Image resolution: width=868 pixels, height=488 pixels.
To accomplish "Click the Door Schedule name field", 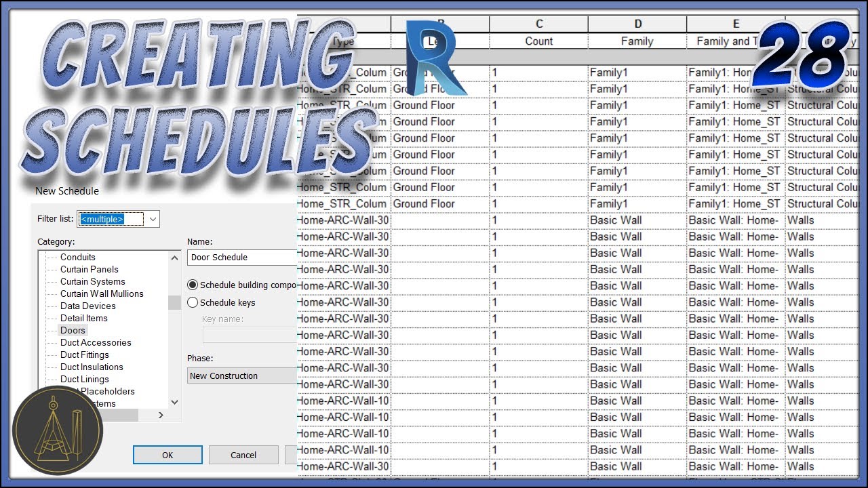I will pos(242,258).
